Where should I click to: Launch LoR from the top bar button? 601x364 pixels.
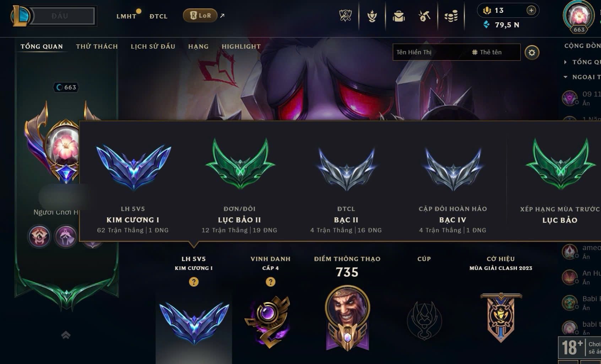[x=200, y=16]
